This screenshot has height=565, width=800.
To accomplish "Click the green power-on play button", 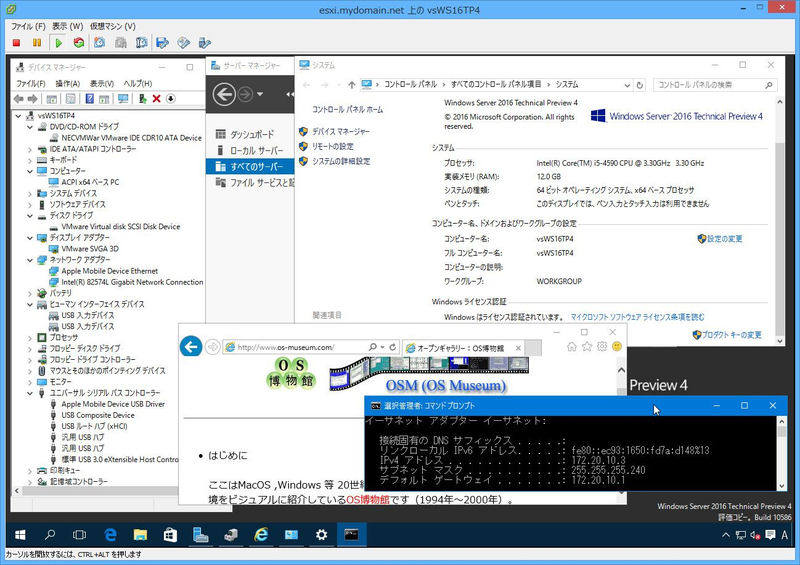I will pyautogui.click(x=58, y=43).
